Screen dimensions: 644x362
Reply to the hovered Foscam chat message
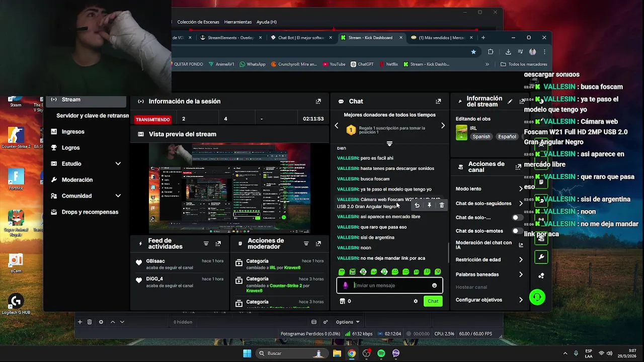pos(417,205)
